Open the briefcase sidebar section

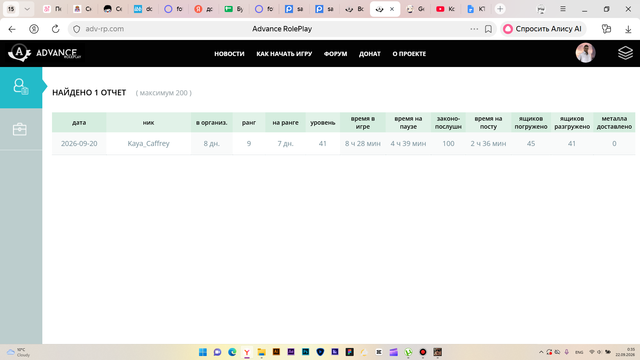click(20, 129)
